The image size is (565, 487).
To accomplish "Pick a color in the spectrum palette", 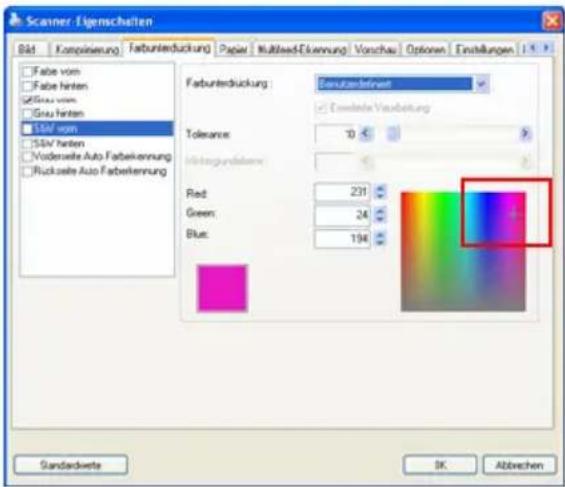I will click(x=463, y=251).
